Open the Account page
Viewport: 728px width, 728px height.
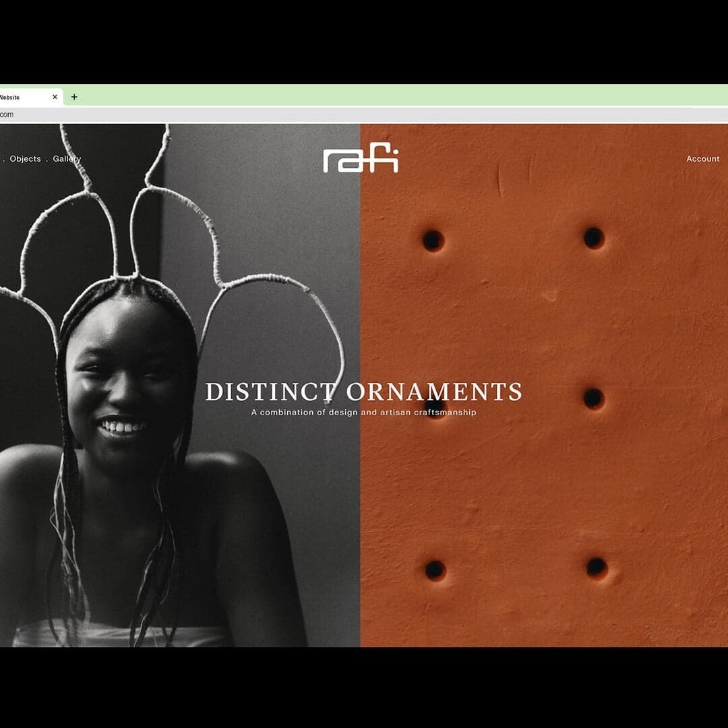pyautogui.click(x=703, y=159)
